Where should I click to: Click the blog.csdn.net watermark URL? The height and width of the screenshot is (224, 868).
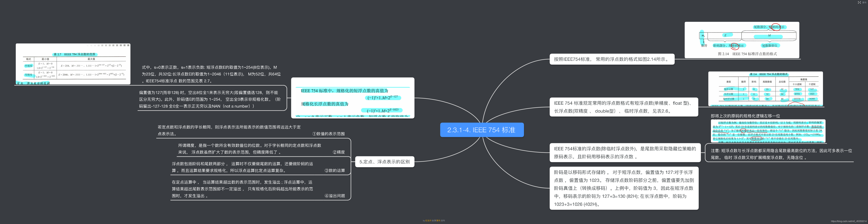(x=849, y=221)
